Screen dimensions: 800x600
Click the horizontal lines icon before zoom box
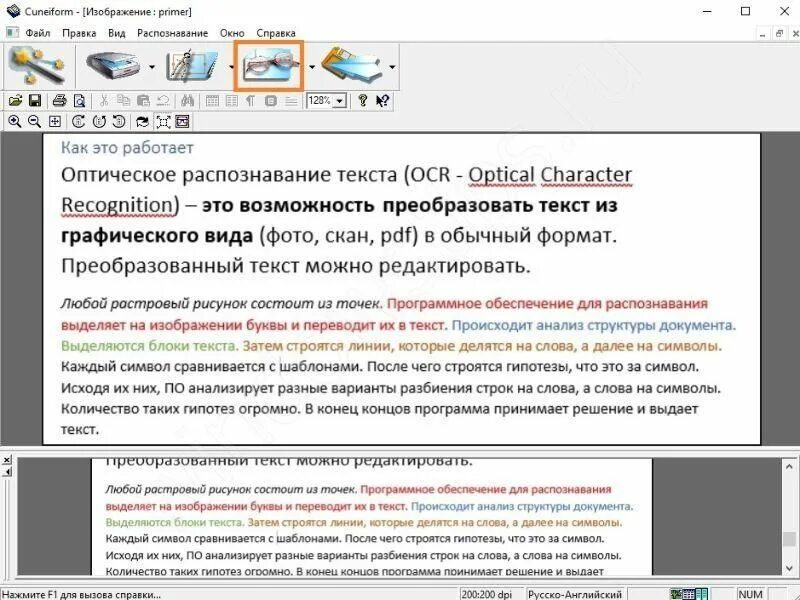(x=291, y=101)
